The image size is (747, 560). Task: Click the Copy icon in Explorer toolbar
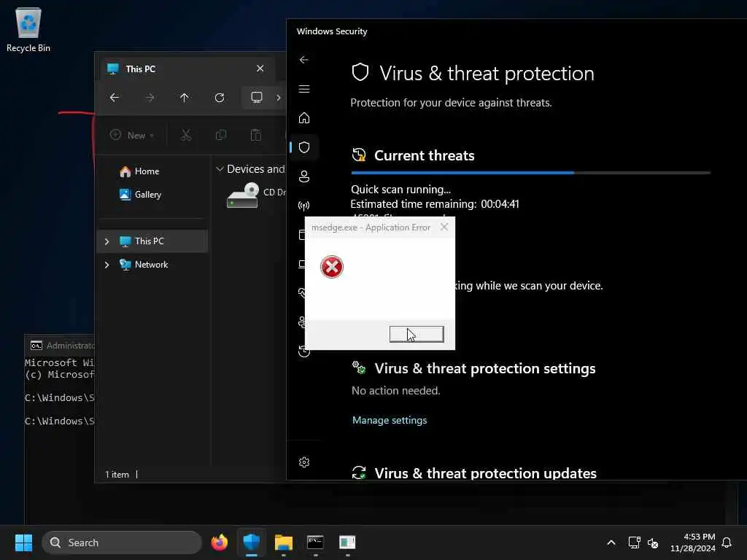coord(221,135)
